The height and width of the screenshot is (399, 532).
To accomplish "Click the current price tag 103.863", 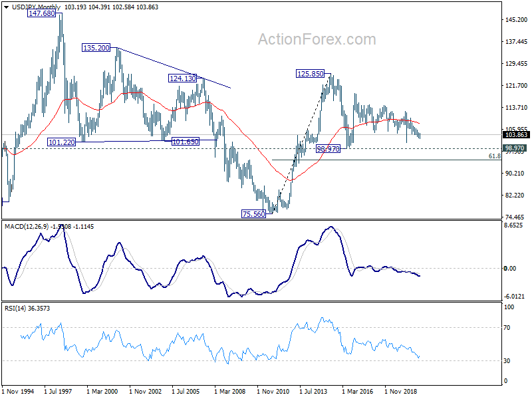I will (516, 135).
